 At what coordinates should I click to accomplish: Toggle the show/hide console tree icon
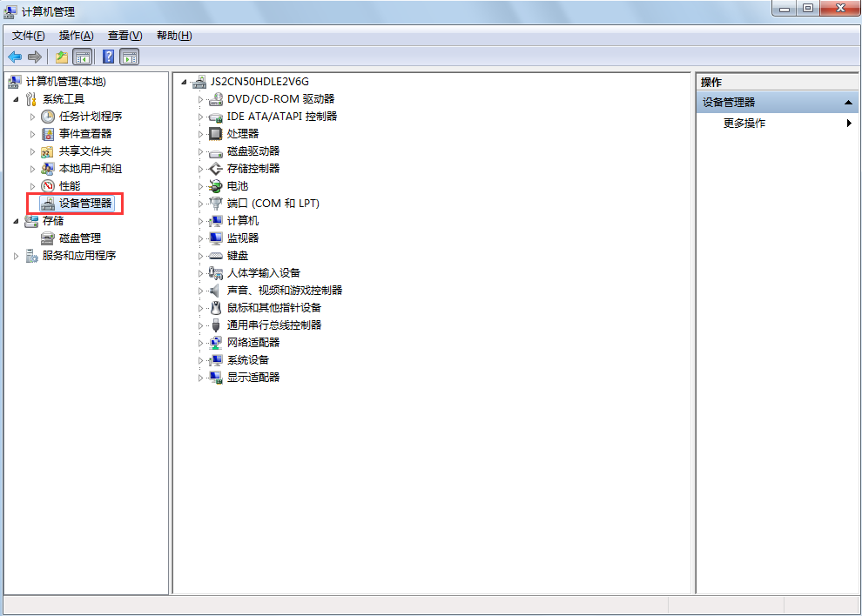83,57
